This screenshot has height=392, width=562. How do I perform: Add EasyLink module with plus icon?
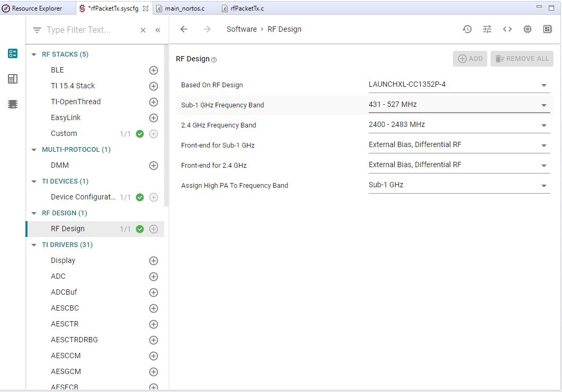pyautogui.click(x=154, y=118)
